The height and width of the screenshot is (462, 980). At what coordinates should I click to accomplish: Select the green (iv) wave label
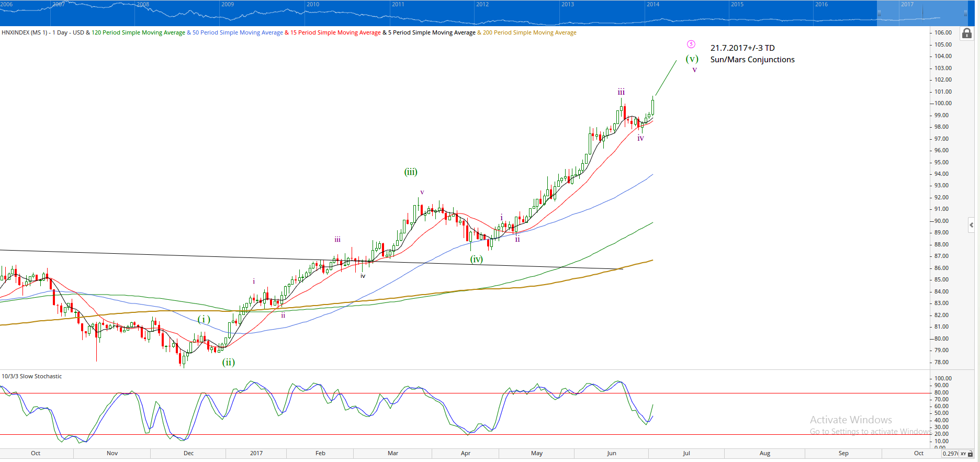pos(476,259)
